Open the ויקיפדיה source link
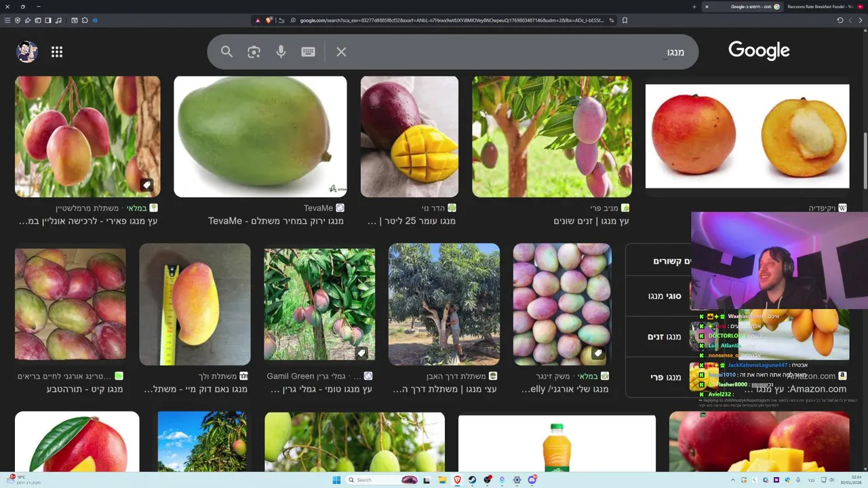 (x=827, y=208)
